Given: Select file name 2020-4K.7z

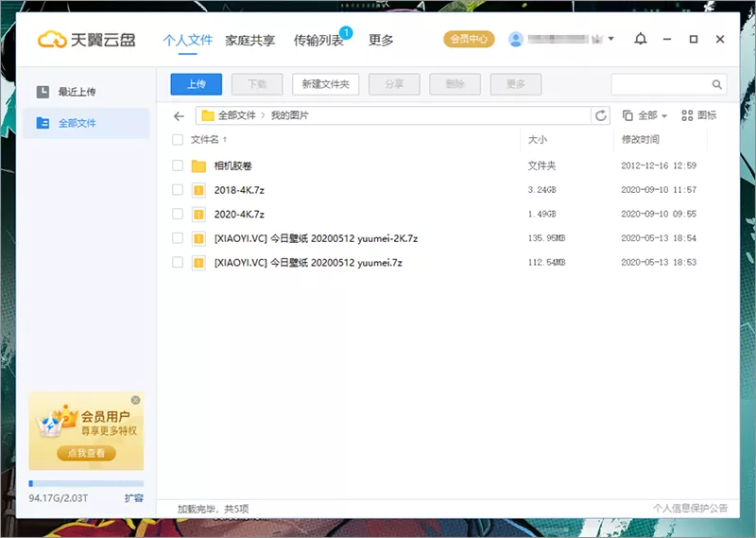Looking at the screenshot, I should pos(239,215).
